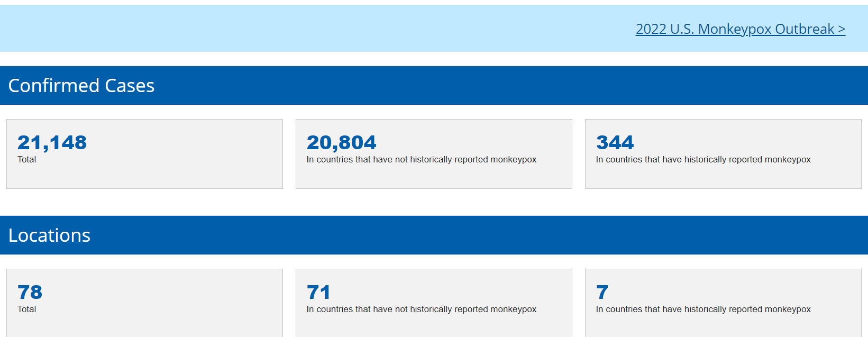This screenshot has width=868, height=337.
Task: Click the 20,804 confirmed cases number
Action: [341, 142]
